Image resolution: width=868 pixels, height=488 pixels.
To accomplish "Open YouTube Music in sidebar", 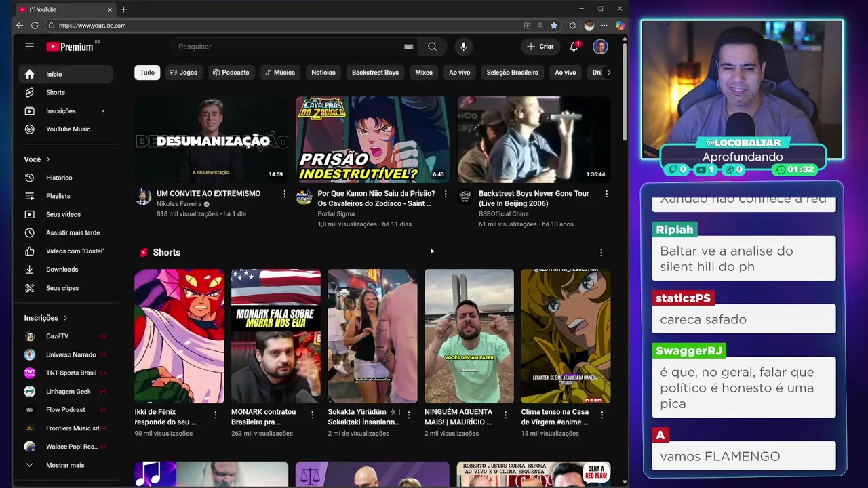I will pyautogui.click(x=66, y=129).
